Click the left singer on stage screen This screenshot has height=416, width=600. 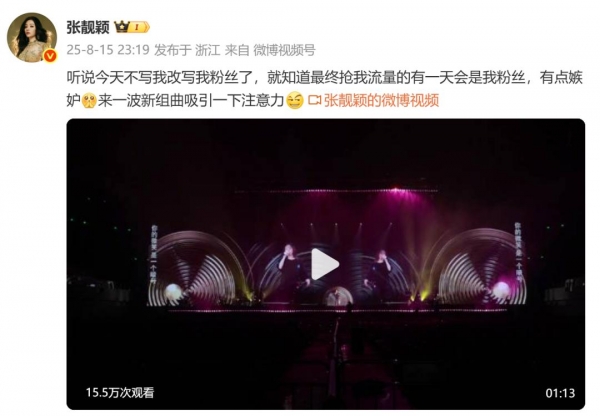coord(290,268)
